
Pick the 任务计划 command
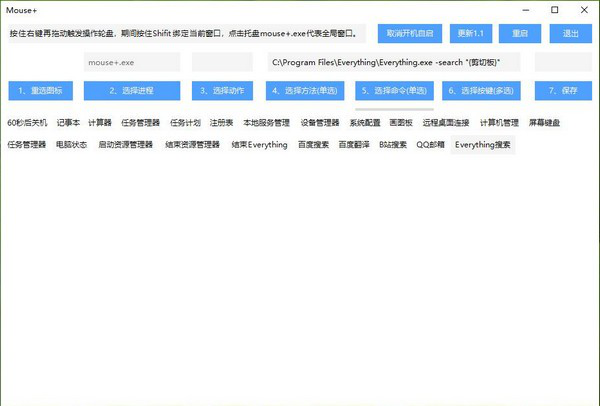[x=185, y=123]
